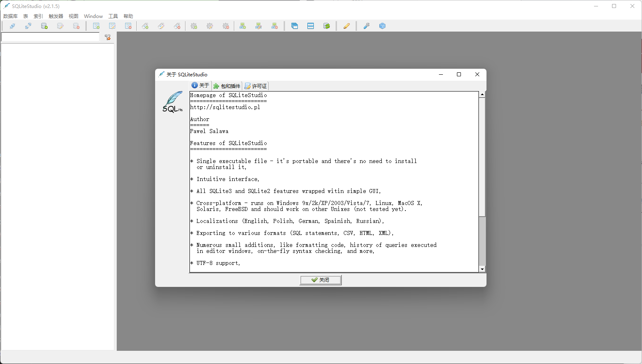Screen dimensions: 642x364
Task: Open the Window menu
Action: coord(93,16)
